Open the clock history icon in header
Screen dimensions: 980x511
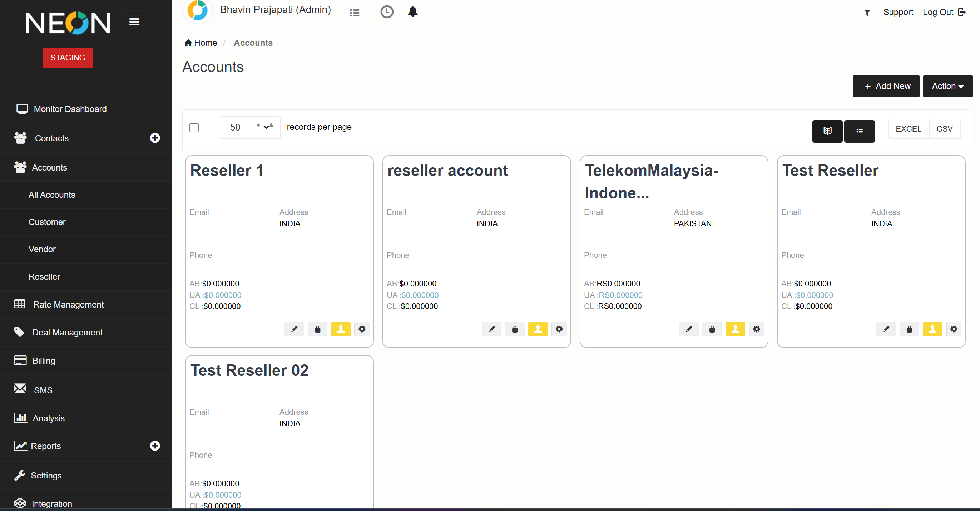[386, 12]
